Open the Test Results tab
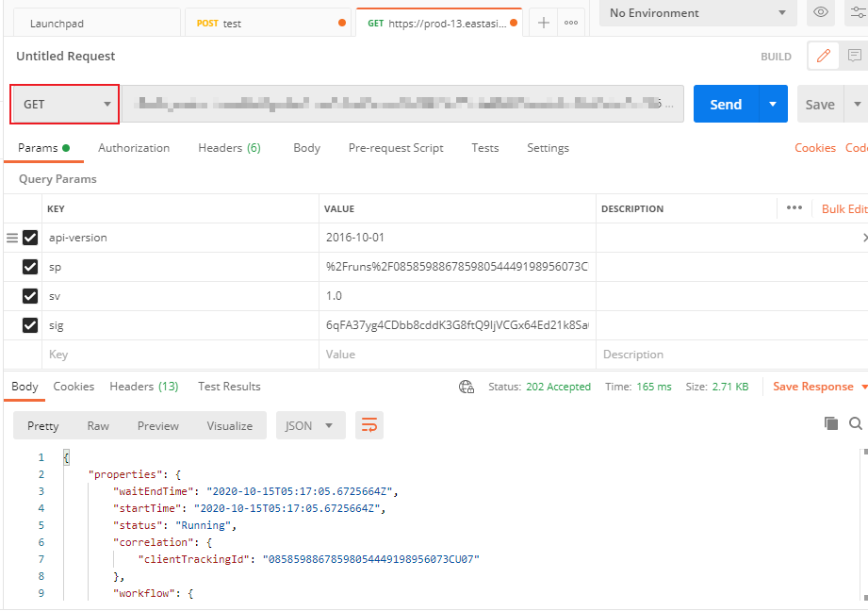868x611 pixels. click(229, 387)
